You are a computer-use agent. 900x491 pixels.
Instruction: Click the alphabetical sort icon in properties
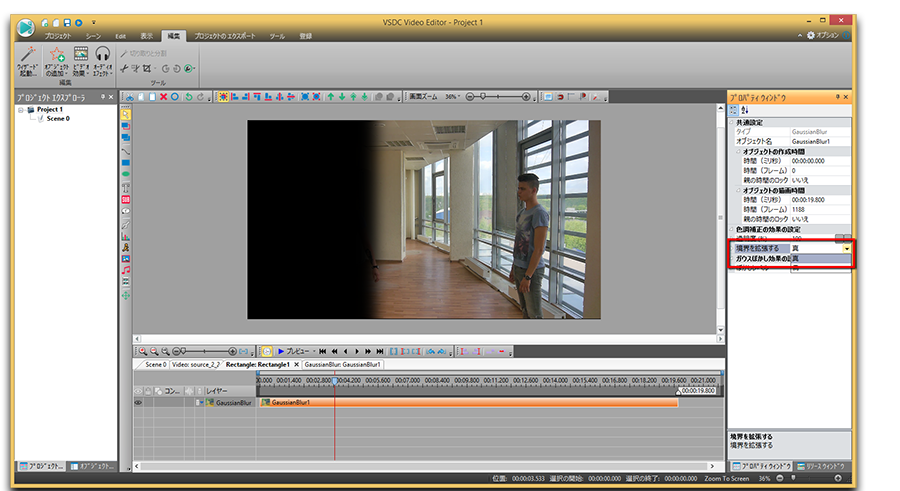(x=744, y=110)
